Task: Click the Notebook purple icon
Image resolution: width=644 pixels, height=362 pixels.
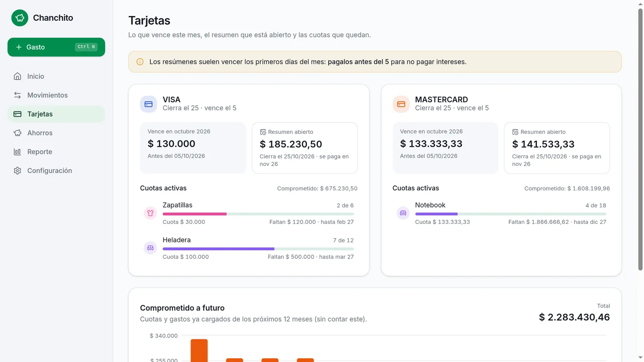Action: click(x=403, y=213)
